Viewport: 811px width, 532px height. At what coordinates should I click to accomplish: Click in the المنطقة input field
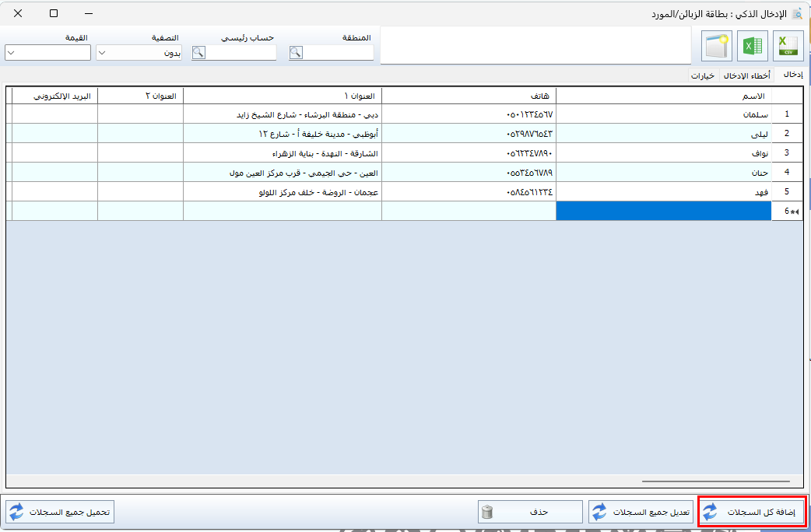[339, 53]
